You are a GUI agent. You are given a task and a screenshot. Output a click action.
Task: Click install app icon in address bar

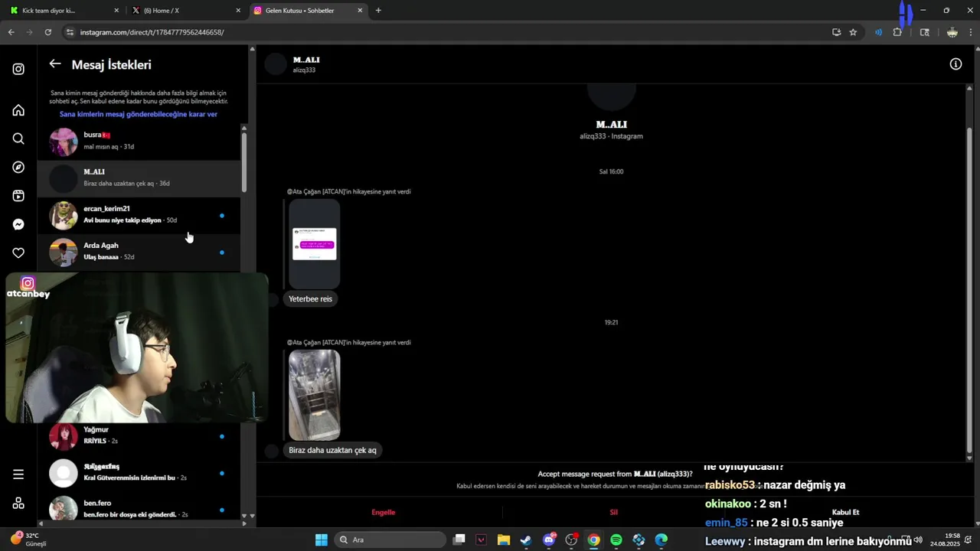click(x=836, y=32)
